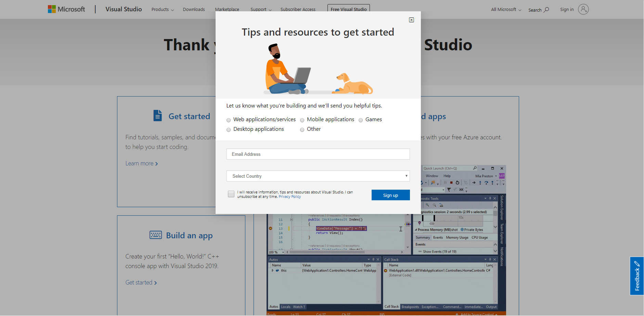Select the Events tab in Diagnostic Tools
The height and width of the screenshot is (316, 644).
point(438,238)
